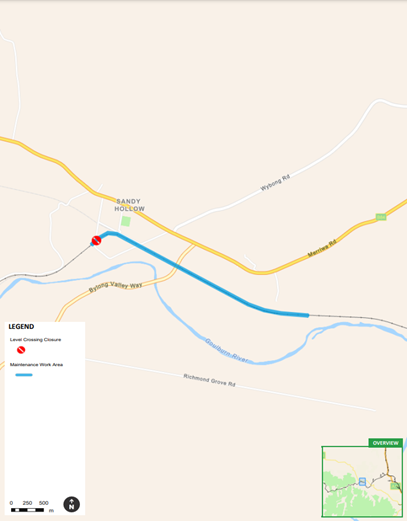Click the Goulburn River label
The height and width of the screenshot is (521, 407).
pos(226,351)
